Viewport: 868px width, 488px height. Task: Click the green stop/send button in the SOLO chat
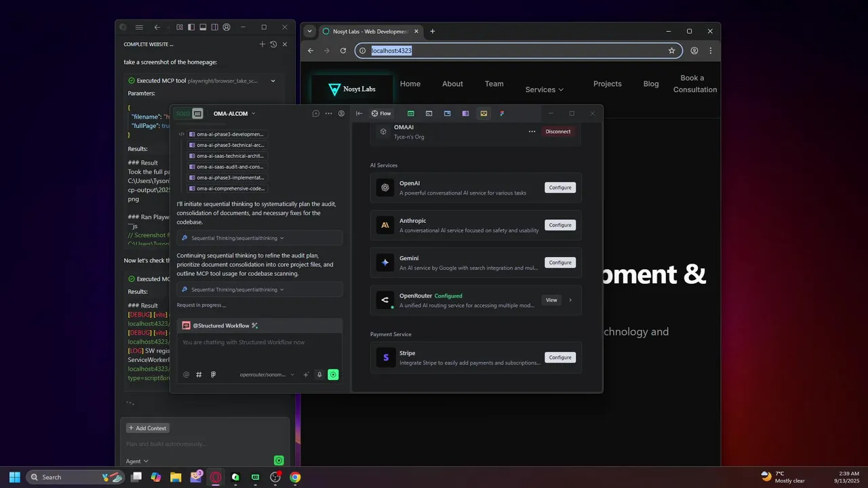click(333, 374)
